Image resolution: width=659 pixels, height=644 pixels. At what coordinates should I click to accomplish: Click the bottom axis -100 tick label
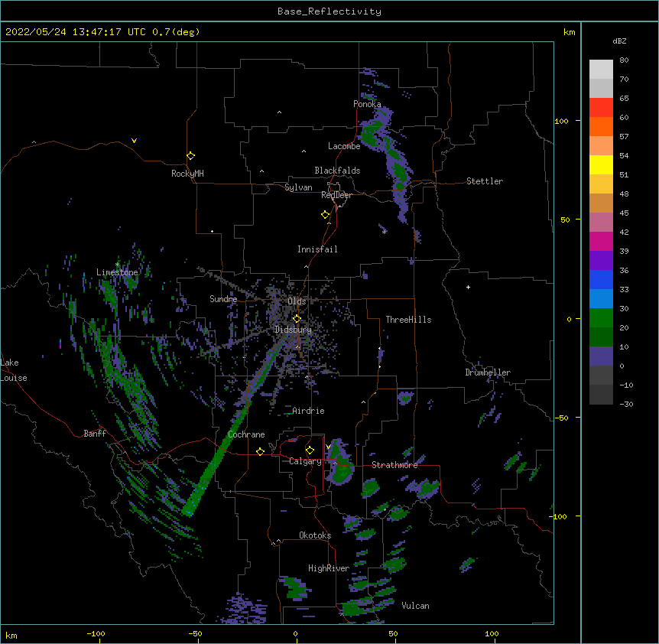96,633
